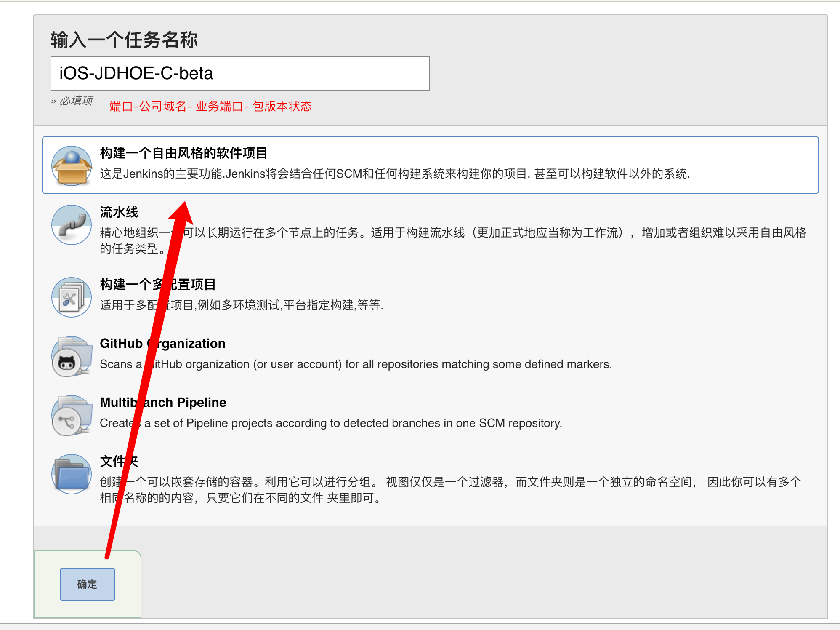Click the pipeline pipe icon
The image size is (840, 630).
click(x=72, y=225)
